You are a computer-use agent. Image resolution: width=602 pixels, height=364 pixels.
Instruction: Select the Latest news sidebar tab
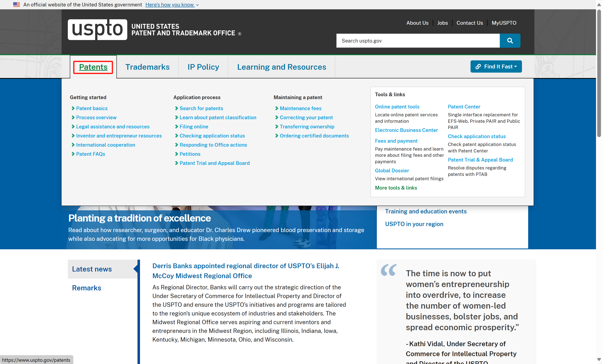coord(92,269)
